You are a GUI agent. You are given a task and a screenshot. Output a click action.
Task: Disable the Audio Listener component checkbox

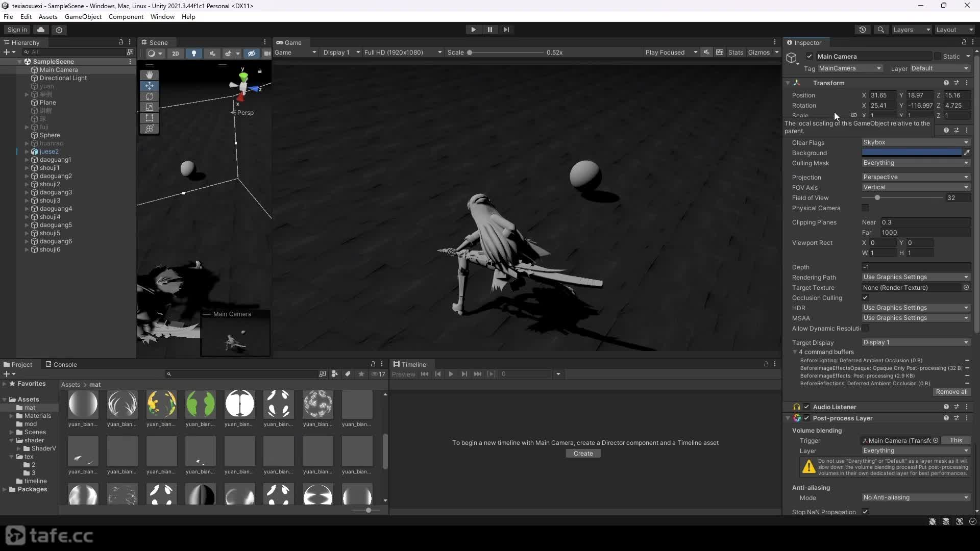[x=806, y=407]
